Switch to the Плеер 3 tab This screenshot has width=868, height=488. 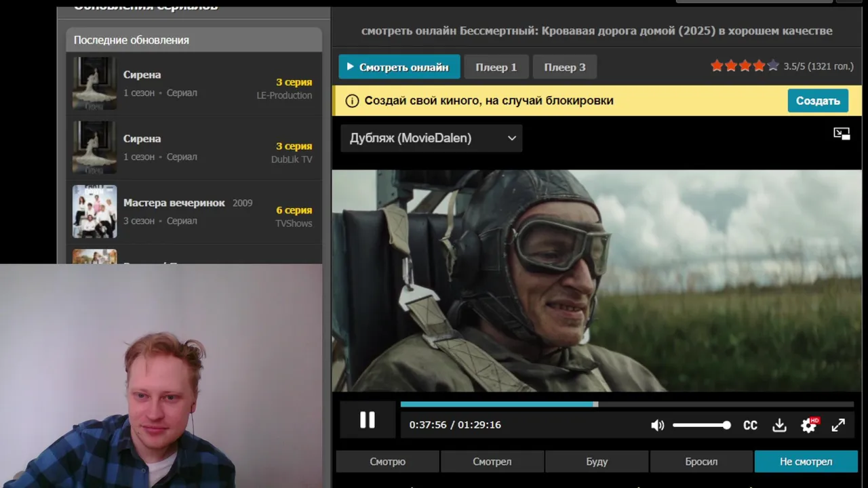[x=564, y=67]
